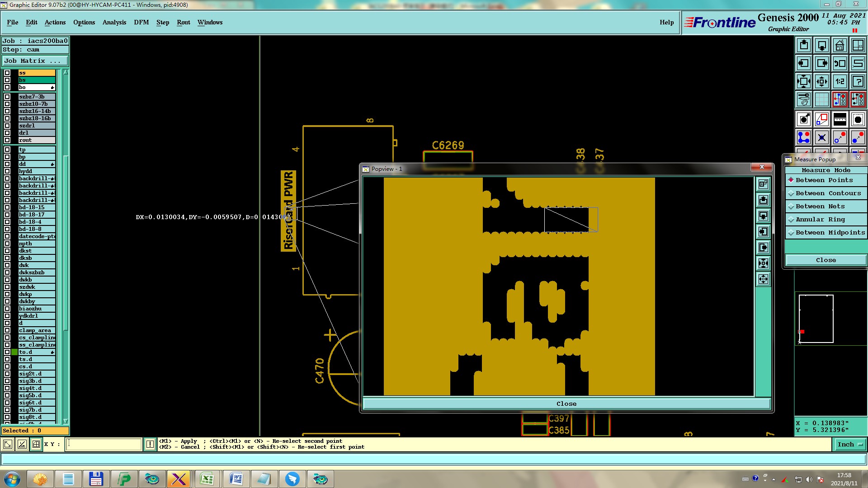
Task: Open the File menu
Action: [13, 22]
